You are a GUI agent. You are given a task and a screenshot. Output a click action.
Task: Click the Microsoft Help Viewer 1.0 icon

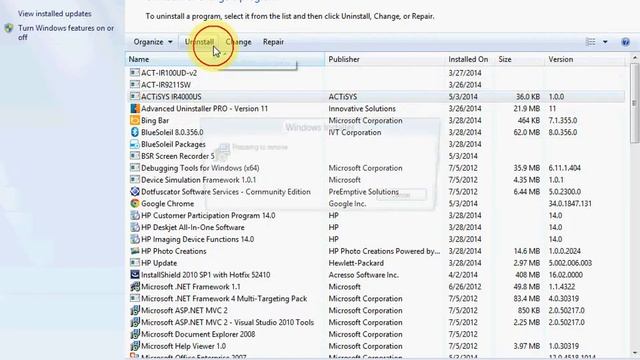pyautogui.click(x=135, y=346)
